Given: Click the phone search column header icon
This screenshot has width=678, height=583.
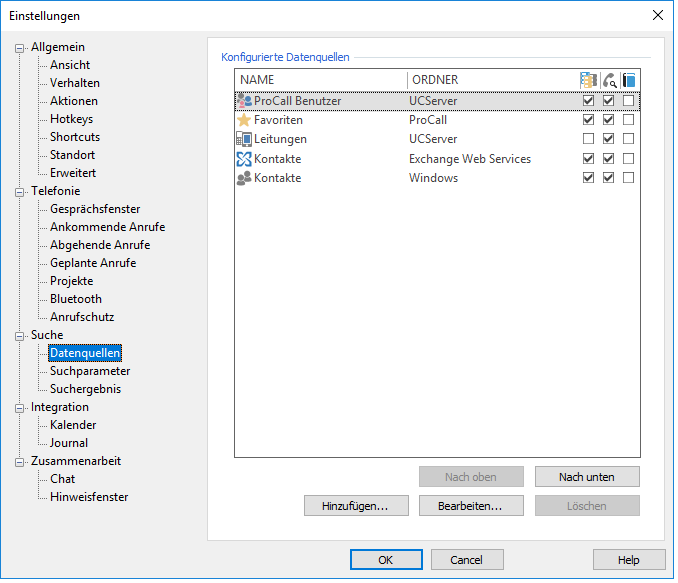Looking at the screenshot, I should tap(609, 80).
